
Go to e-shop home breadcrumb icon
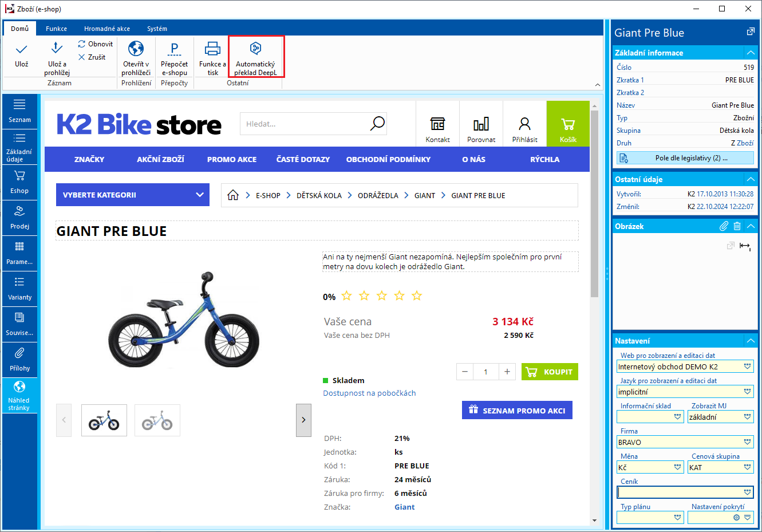click(x=233, y=195)
